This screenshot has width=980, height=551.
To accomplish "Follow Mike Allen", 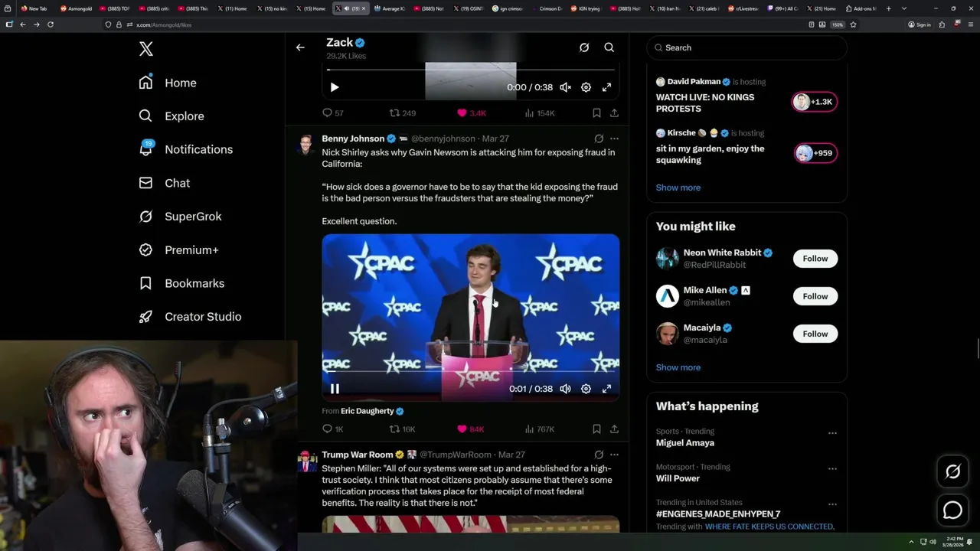I will (815, 296).
